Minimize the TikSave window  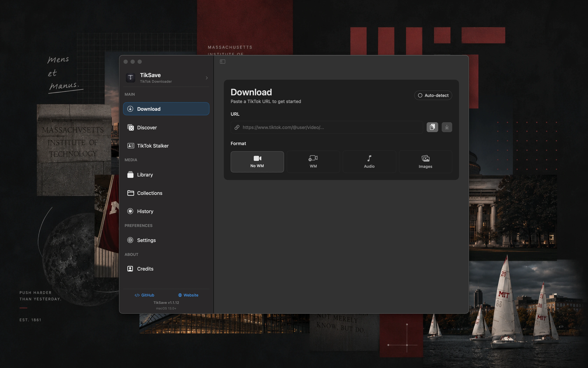coord(133,62)
